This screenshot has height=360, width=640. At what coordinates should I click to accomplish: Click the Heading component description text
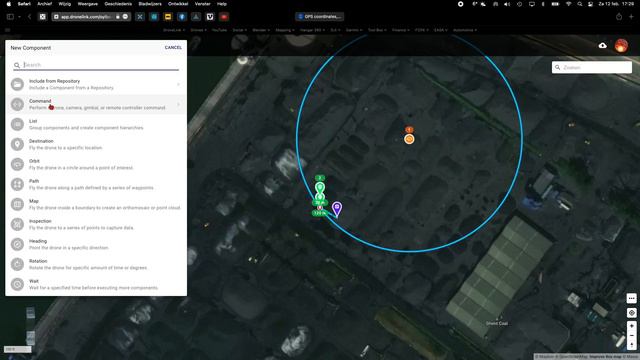pyautogui.click(x=69, y=248)
